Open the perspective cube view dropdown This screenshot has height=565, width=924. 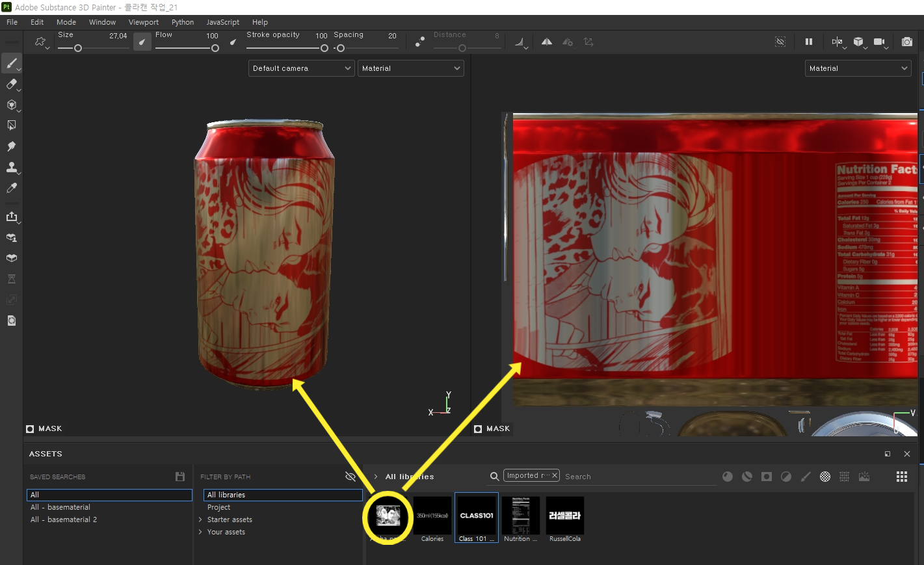tap(860, 42)
